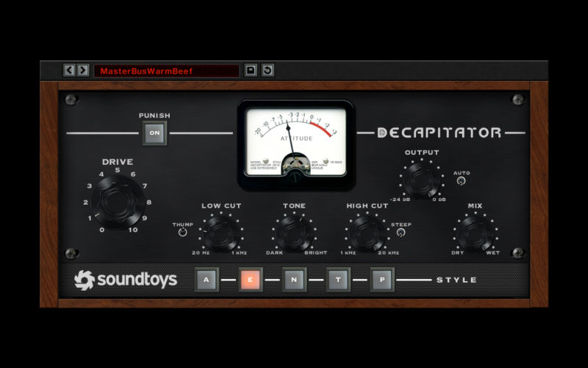Screen dimensions: 588x368
Task: Click the Drive knob
Action: [x=118, y=202]
